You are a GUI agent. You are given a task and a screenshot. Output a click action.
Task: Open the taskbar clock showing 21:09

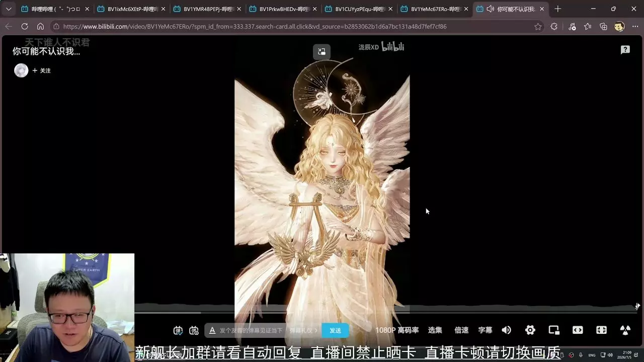click(x=625, y=355)
